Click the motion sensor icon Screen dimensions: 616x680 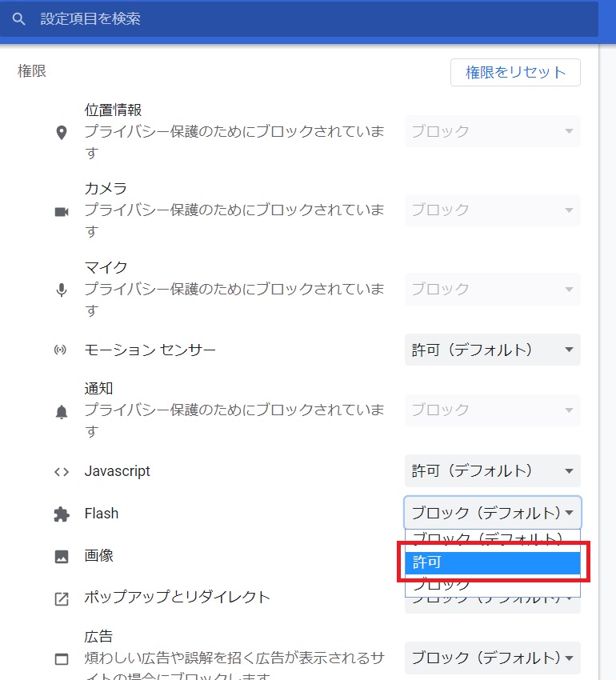click(61, 350)
